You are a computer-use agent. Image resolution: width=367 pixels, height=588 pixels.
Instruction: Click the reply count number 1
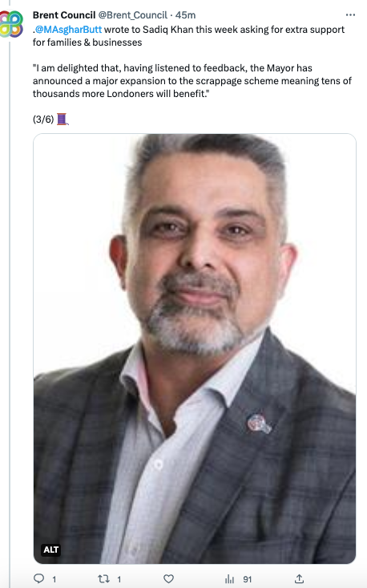pyautogui.click(x=54, y=579)
